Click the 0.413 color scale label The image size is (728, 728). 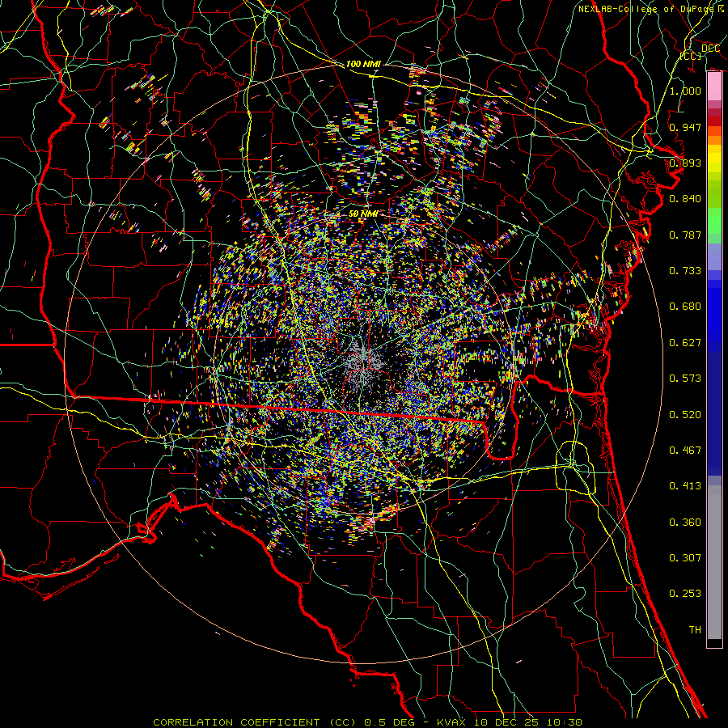tap(685, 486)
